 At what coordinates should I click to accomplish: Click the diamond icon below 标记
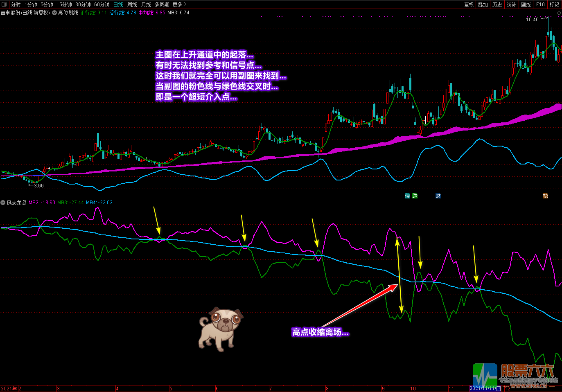click(559, 13)
